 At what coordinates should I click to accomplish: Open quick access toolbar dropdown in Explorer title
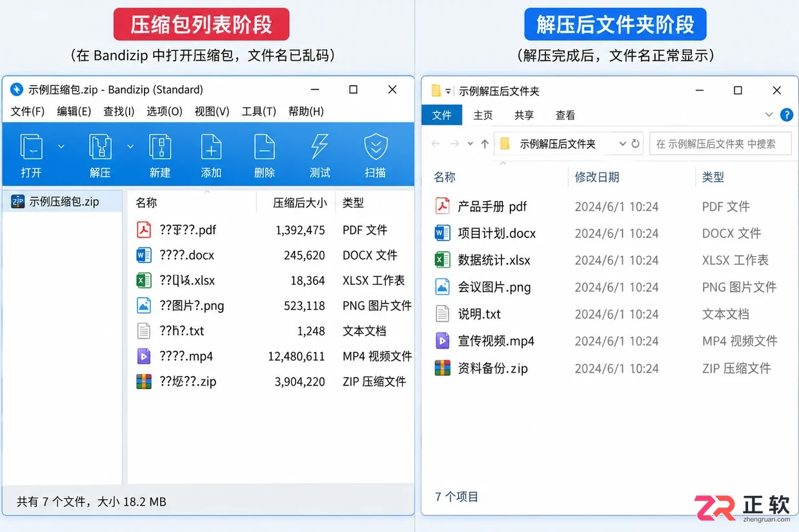[449, 91]
